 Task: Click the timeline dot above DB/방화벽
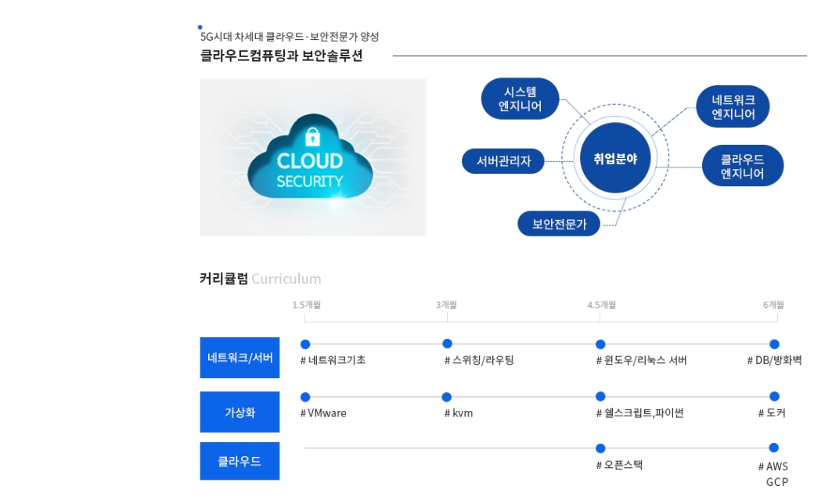[x=774, y=344]
